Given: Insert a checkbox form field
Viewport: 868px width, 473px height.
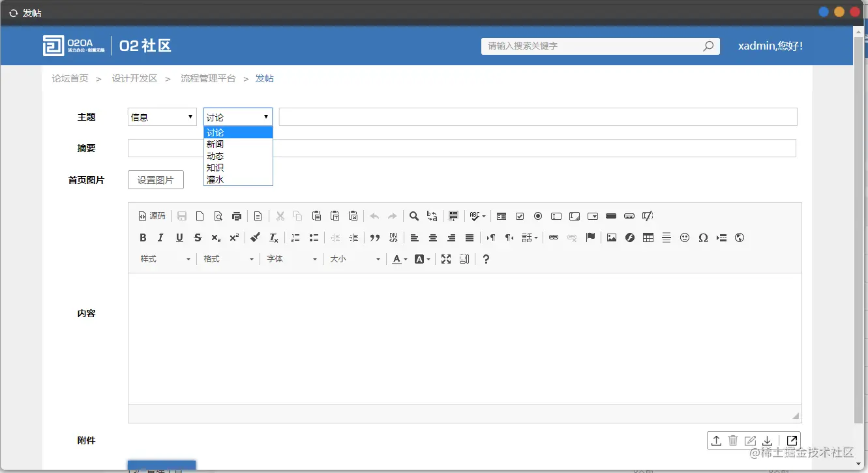Looking at the screenshot, I should [x=520, y=216].
